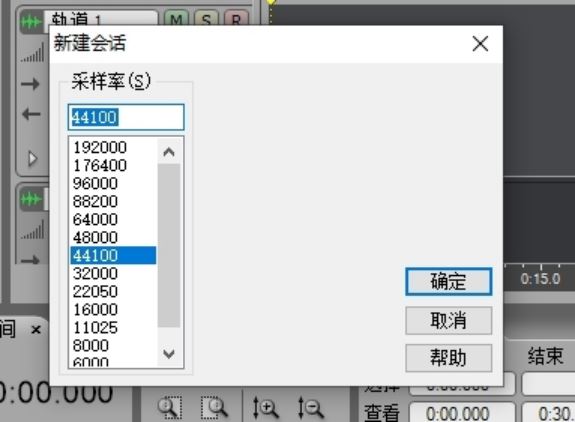Choose 96000 sample rate from list
The width and height of the screenshot is (575, 422).
(113, 183)
